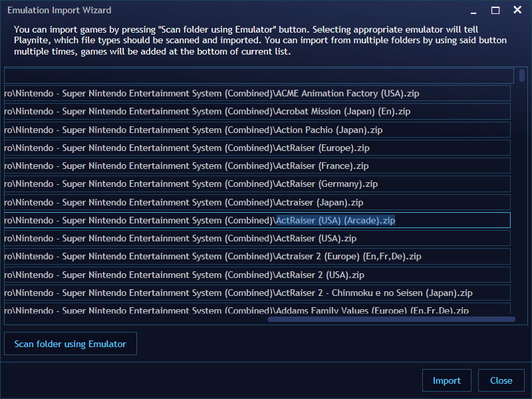The width and height of the screenshot is (532, 399).
Task: Click the Close button of the wizard
Action: click(x=501, y=380)
